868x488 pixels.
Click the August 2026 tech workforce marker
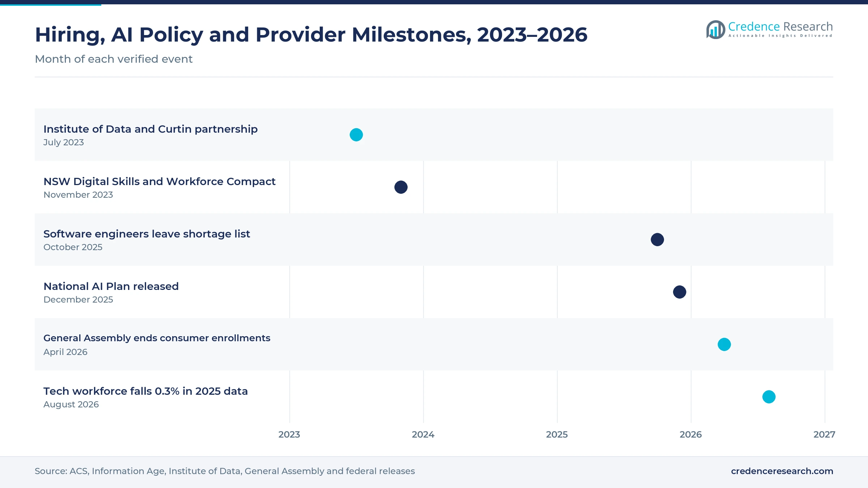click(x=769, y=397)
